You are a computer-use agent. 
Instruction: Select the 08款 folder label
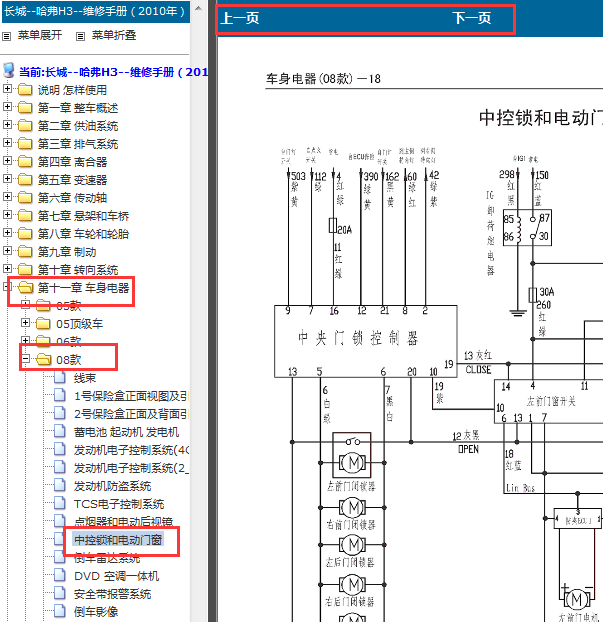pyautogui.click(x=69, y=360)
